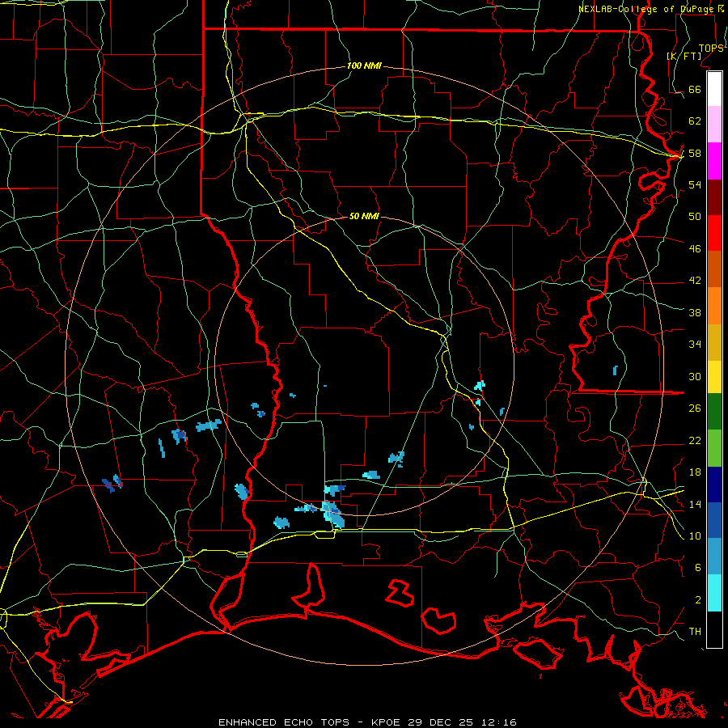This screenshot has width=728, height=728.
Task: Pick the dark orange 42 kft swatch
Action: pyautogui.click(x=714, y=269)
